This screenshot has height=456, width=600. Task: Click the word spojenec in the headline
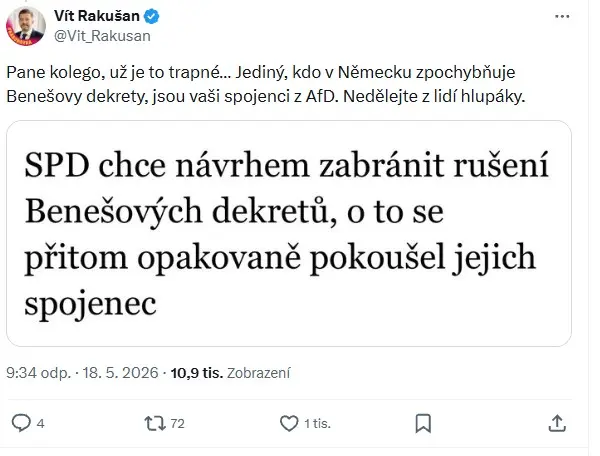pos(91,304)
